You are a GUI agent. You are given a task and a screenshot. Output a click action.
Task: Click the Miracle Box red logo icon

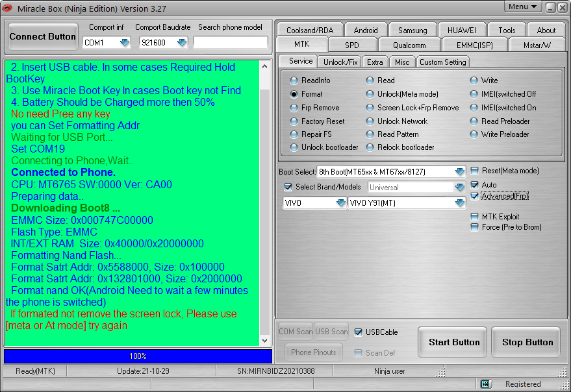7,8
